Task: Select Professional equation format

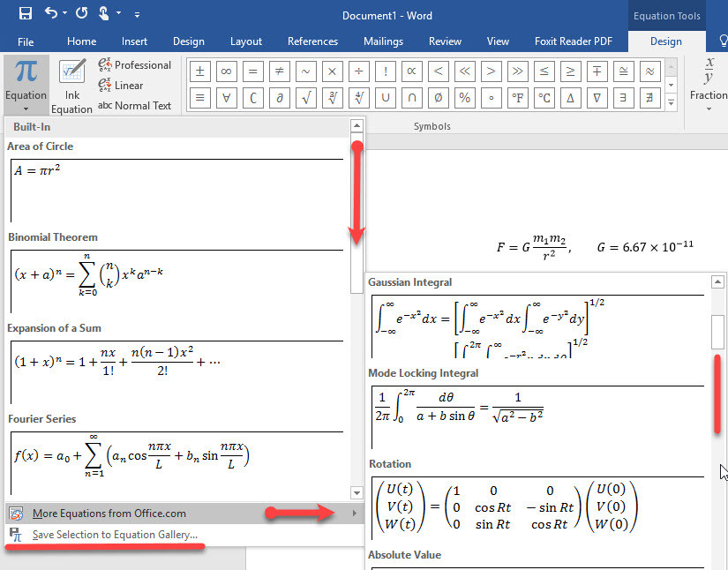Action: (x=135, y=65)
